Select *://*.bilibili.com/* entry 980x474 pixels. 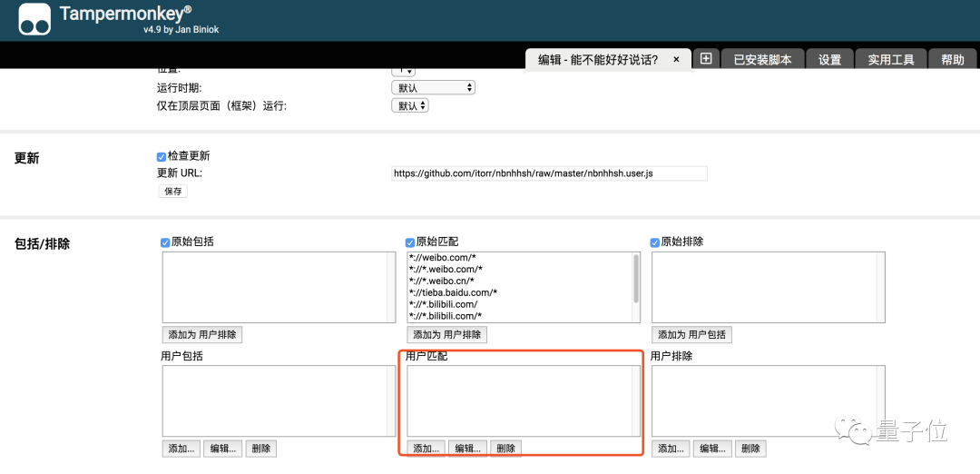coord(446,315)
